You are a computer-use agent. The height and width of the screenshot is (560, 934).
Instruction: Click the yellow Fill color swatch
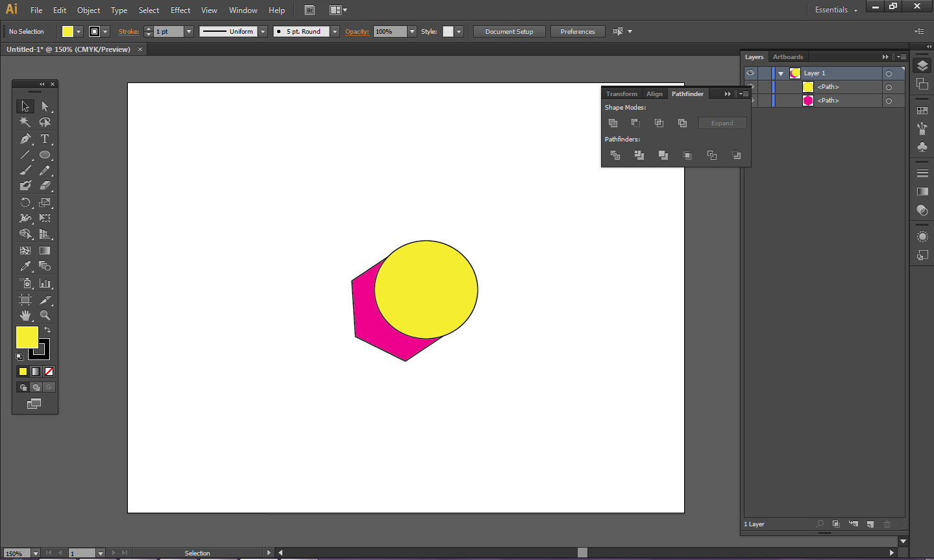tap(27, 337)
